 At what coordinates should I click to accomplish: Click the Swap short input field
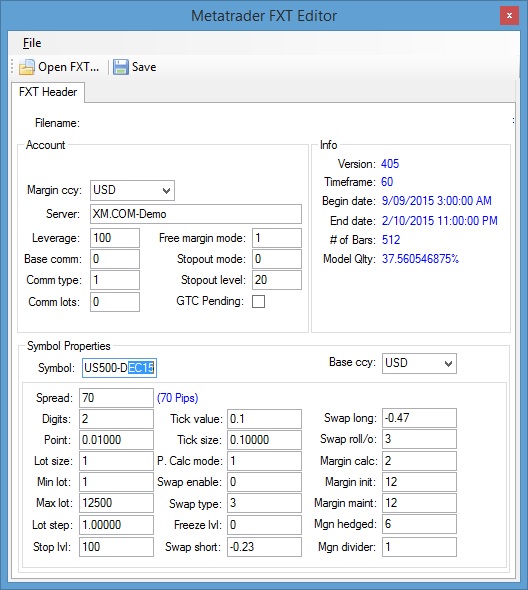tap(264, 547)
